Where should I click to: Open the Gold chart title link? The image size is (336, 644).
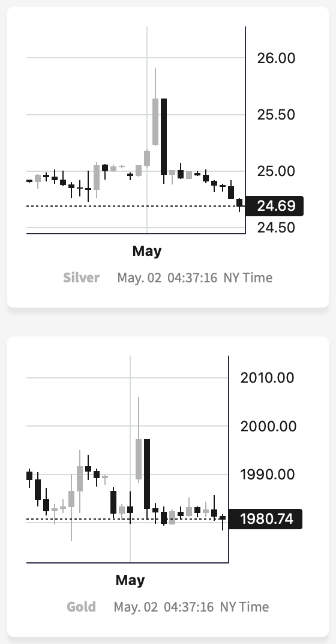81,607
